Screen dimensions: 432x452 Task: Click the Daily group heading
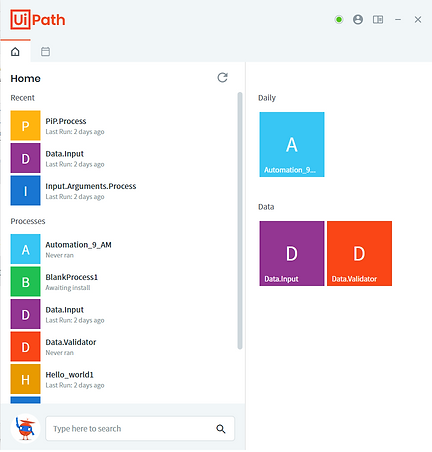click(267, 98)
